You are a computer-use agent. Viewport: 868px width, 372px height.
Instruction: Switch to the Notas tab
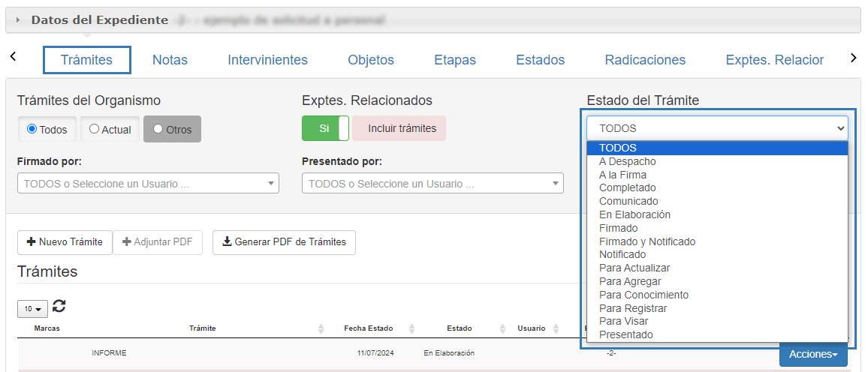170,60
